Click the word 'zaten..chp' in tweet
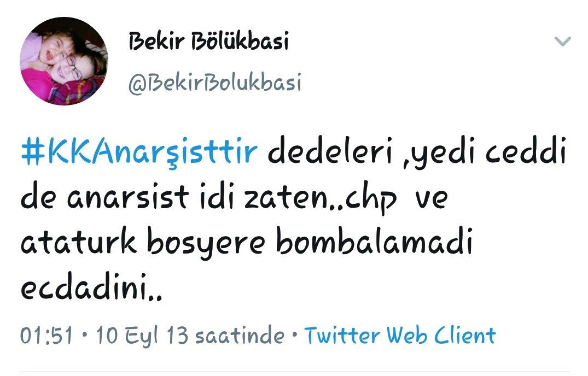Viewport: 588px width, 376px height. pos(321,198)
